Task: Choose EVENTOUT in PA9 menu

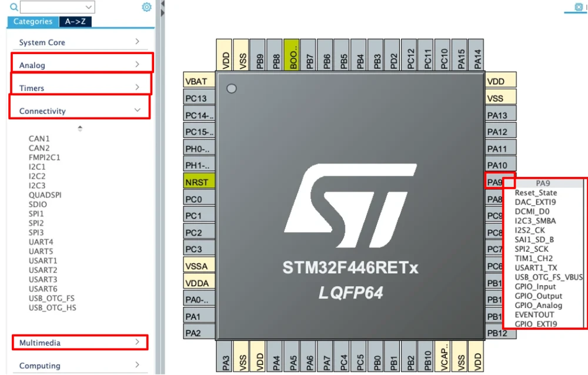Action: [x=534, y=314]
